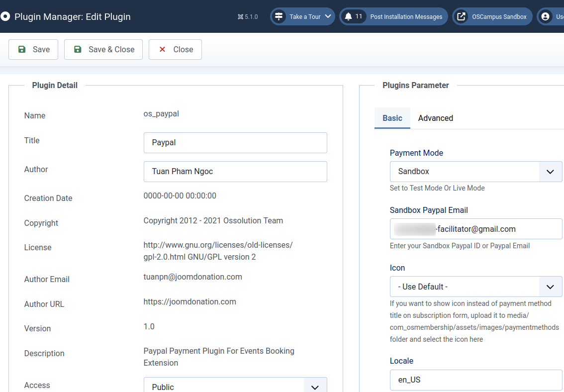Click the os_paypal name value

tap(161, 113)
